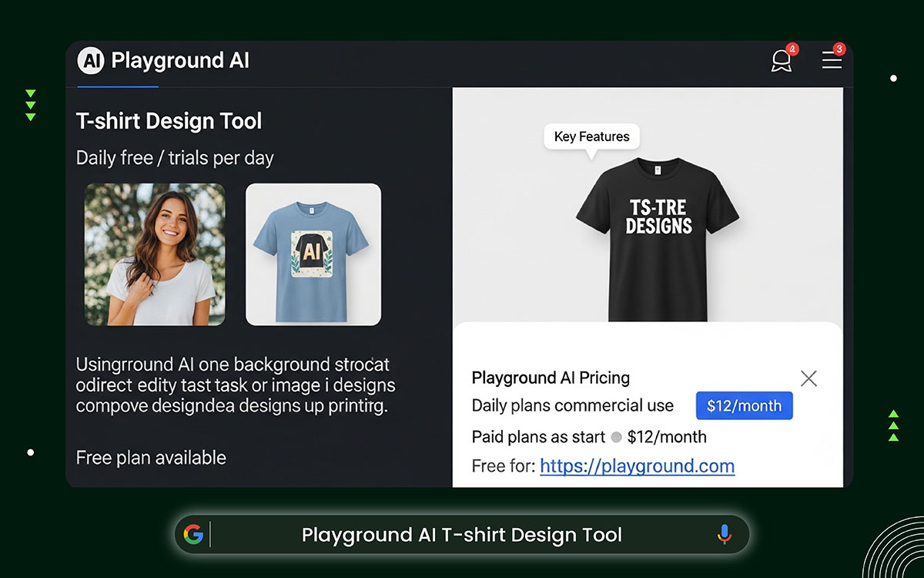
Task: Click the Playground AI logo icon
Action: (x=90, y=60)
